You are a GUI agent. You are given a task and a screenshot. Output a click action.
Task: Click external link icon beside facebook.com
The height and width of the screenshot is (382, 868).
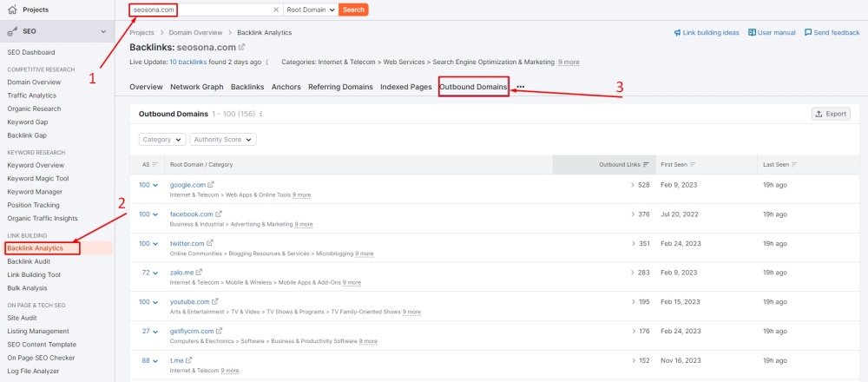click(220, 214)
